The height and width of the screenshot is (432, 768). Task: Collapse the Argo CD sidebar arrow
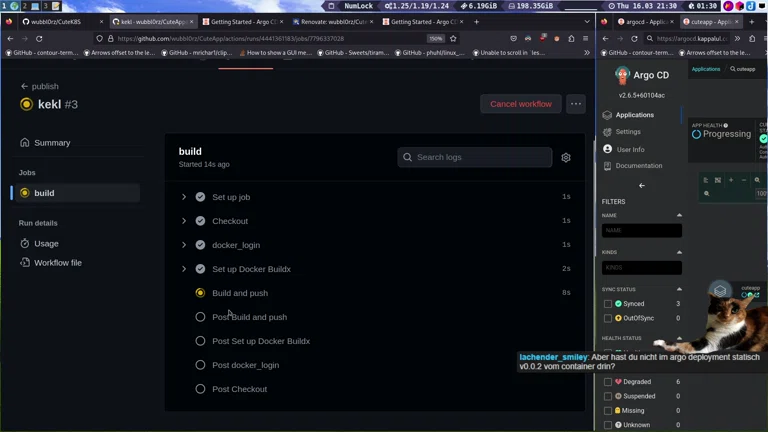(x=642, y=186)
